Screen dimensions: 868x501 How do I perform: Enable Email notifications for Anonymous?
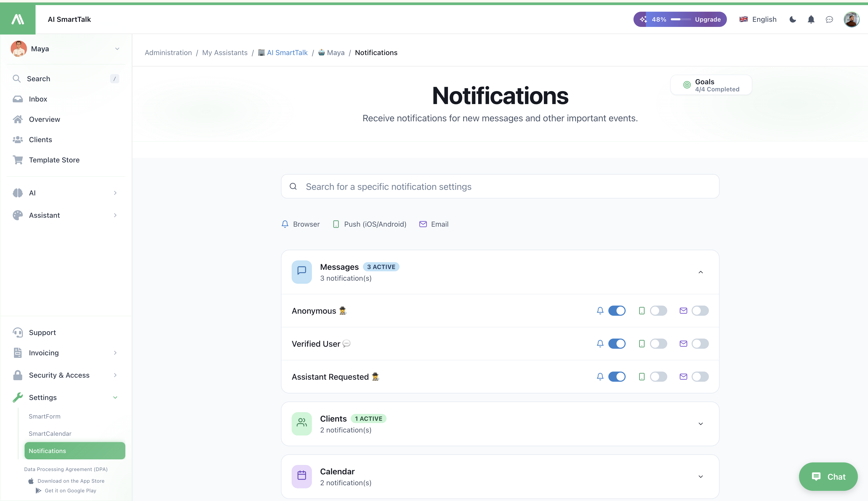pos(700,311)
